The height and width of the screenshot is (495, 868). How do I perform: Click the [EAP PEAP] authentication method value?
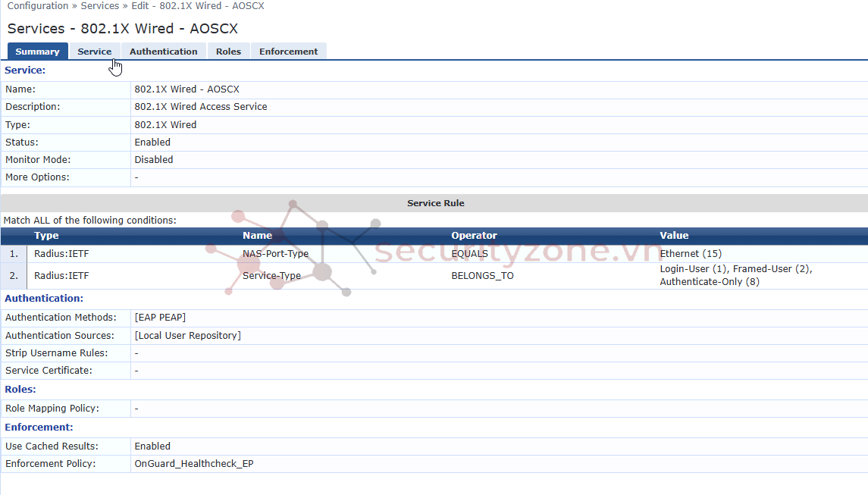tap(160, 318)
